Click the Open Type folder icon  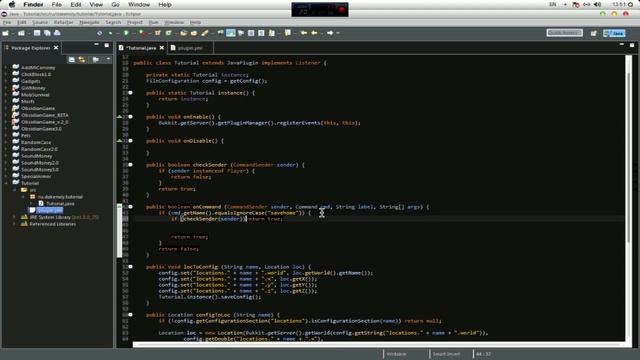click(183, 33)
